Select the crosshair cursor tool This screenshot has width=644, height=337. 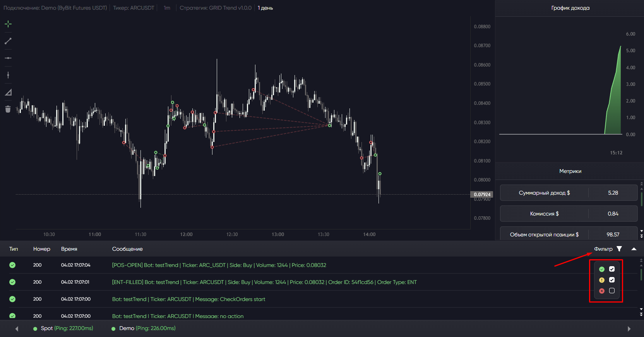pos(8,24)
